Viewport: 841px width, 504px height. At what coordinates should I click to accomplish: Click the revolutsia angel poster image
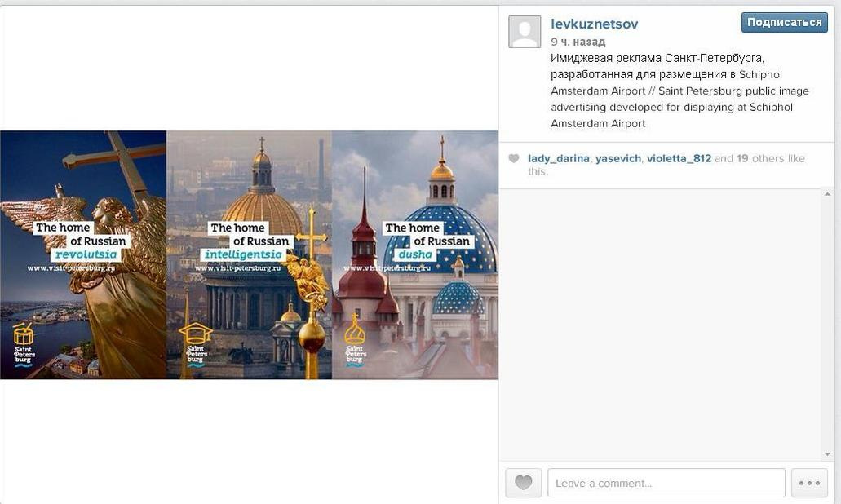[x=83, y=254]
